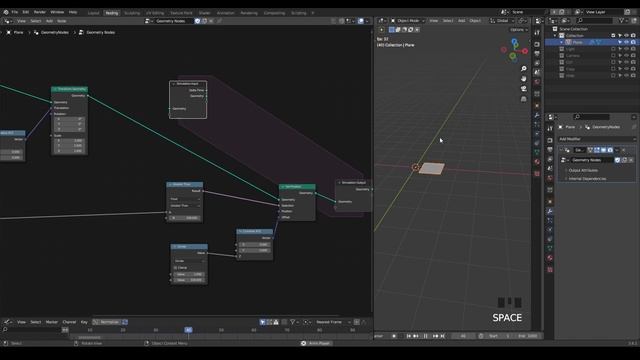The width and height of the screenshot is (640, 360).
Task: Toggle Collection visibility eye in outliner
Action: coord(627,36)
